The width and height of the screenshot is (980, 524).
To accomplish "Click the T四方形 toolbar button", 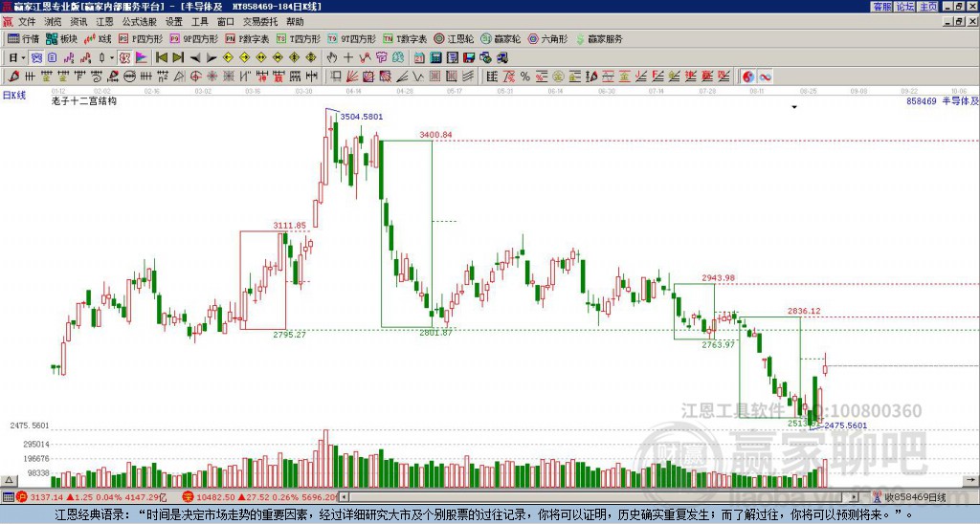I will 300,38.
